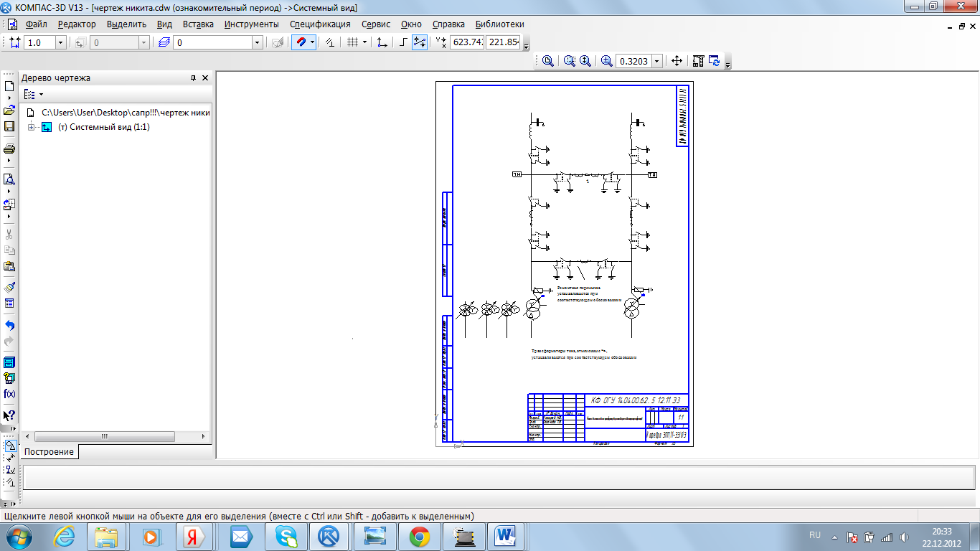Screen dimensions: 980x551
Task: Open a file with the folder icon
Action: [x=9, y=110]
